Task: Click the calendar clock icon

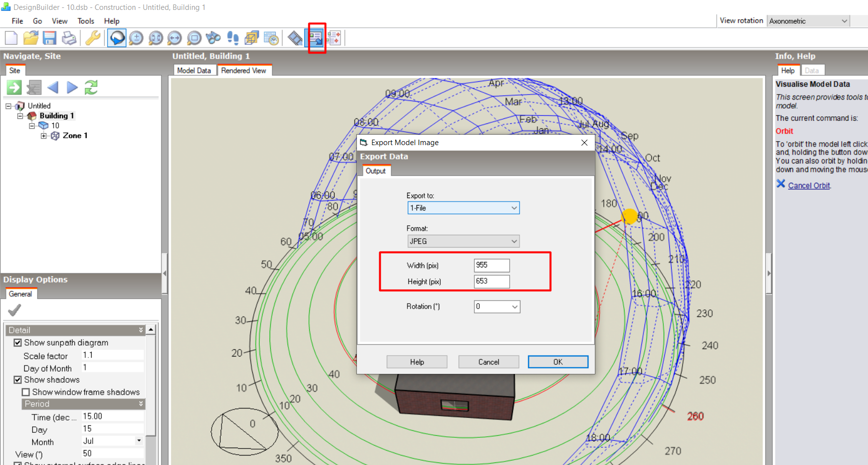Action: [271, 38]
